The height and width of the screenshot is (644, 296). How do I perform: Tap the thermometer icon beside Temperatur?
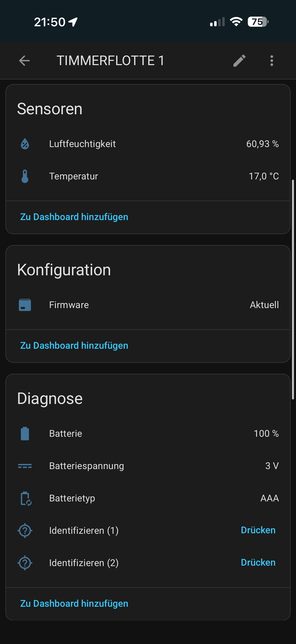tap(25, 176)
